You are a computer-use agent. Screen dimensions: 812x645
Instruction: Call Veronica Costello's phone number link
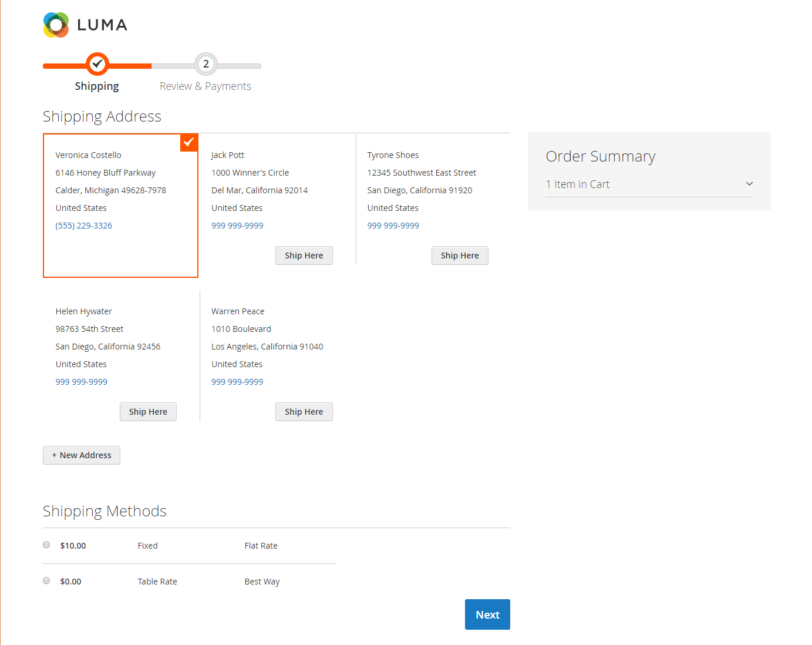pyautogui.click(x=84, y=226)
